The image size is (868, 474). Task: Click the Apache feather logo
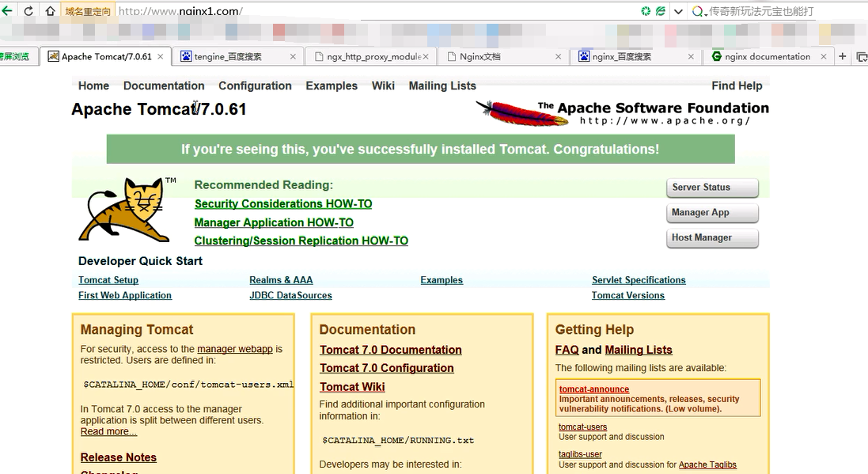coord(521,113)
